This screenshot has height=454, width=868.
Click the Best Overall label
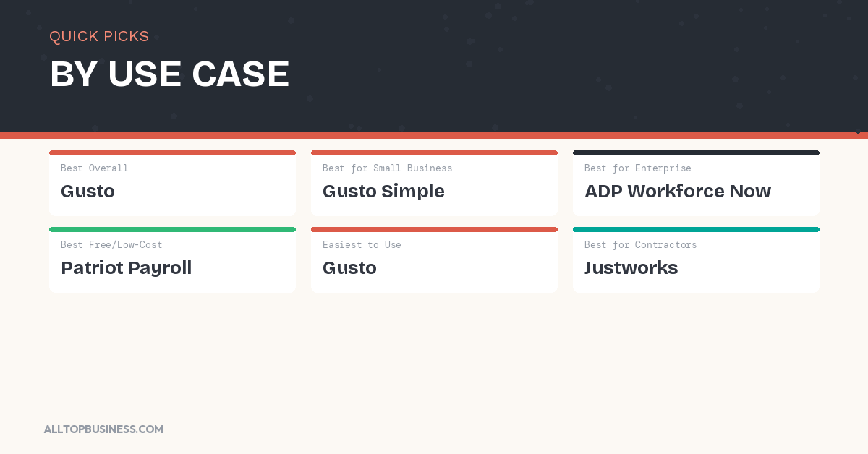click(x=94, y=168)
